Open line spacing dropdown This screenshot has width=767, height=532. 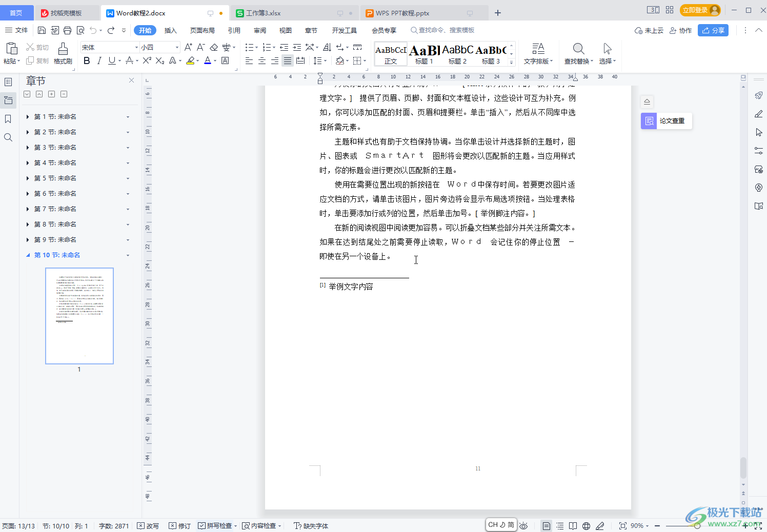coord(326,61)
